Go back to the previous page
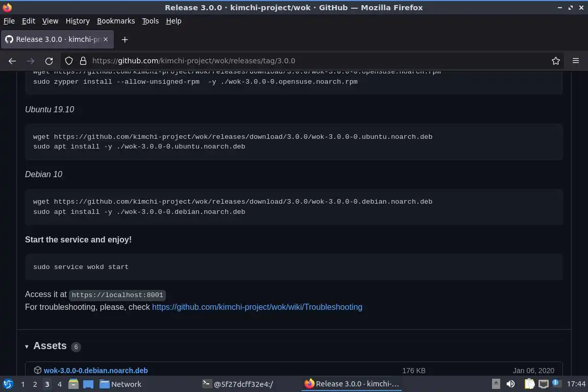The width and height of the screenshot is (588, 392). pos(12,61)
